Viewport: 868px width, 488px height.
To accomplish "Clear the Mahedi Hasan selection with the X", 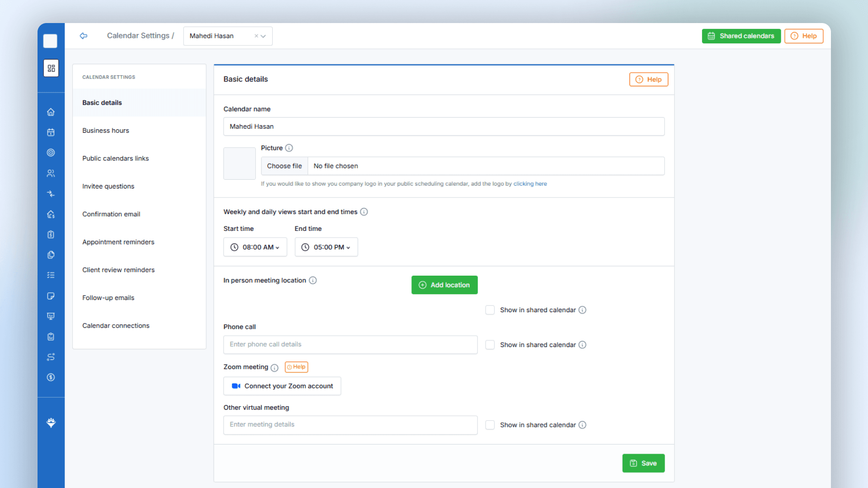I will (x=256, y=36).
